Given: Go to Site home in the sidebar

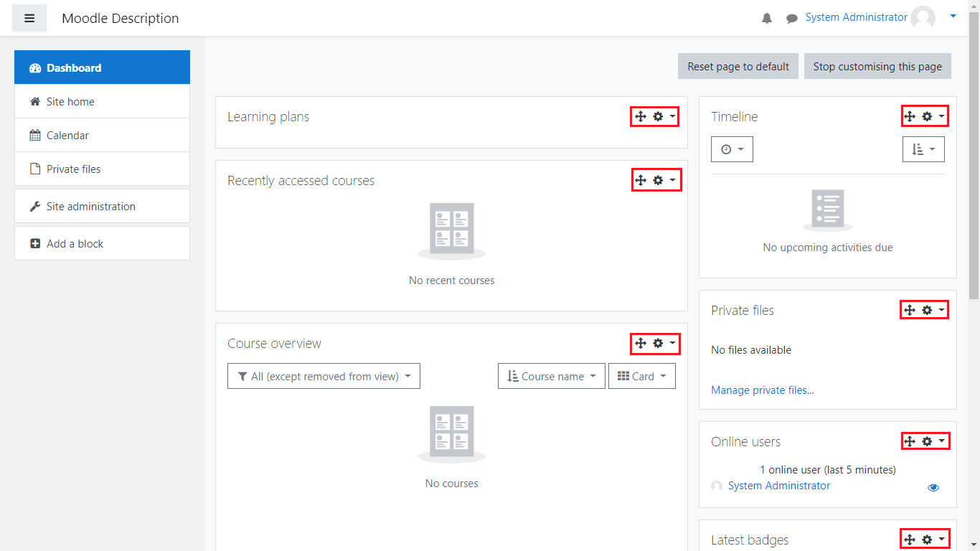Looking at the screenshot, I should click(70, 102).
